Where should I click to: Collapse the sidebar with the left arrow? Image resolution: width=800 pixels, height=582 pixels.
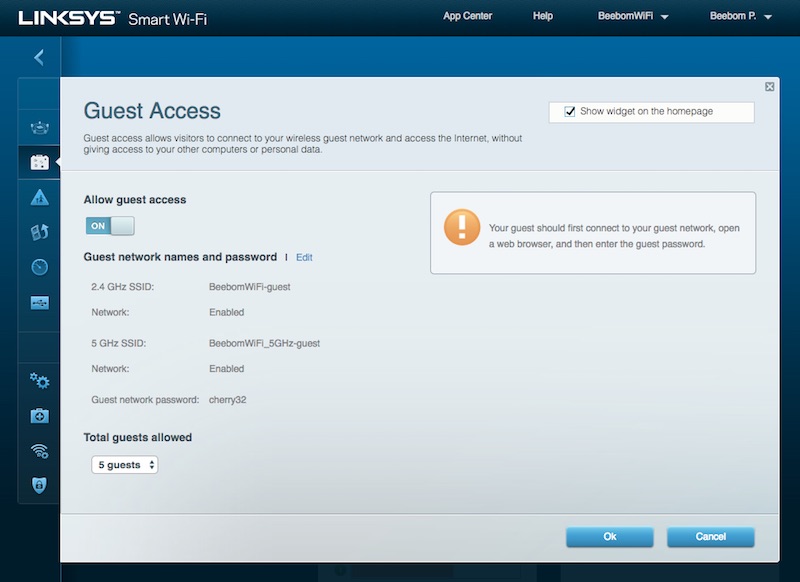(x=38, y=57)
